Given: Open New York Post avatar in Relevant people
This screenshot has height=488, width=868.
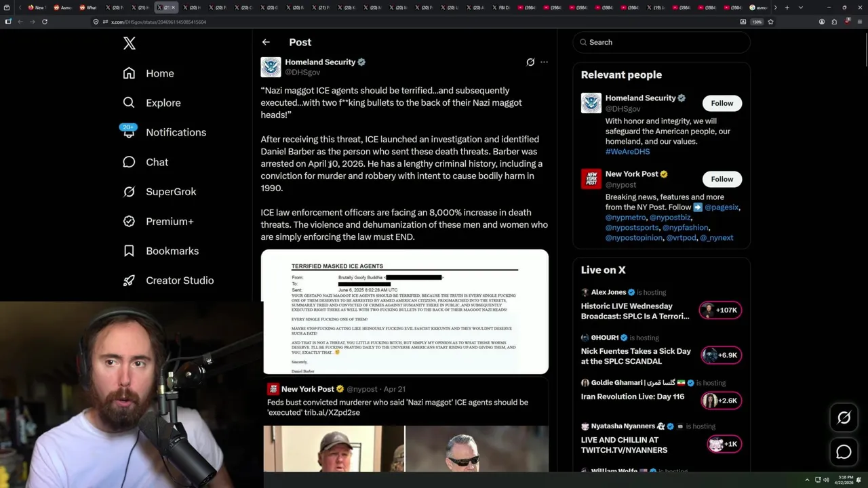Looking at the screenshot, I should coord(591,179).
